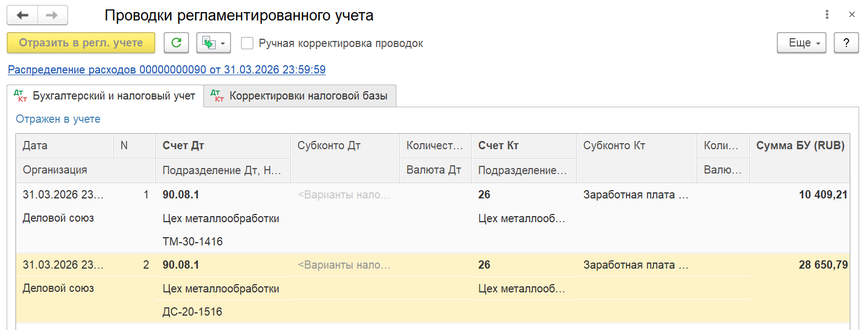Click the Сумма БУ (RUB) column header
The height and width of the screenshot is (330, 868).
(x=800, y=145)
